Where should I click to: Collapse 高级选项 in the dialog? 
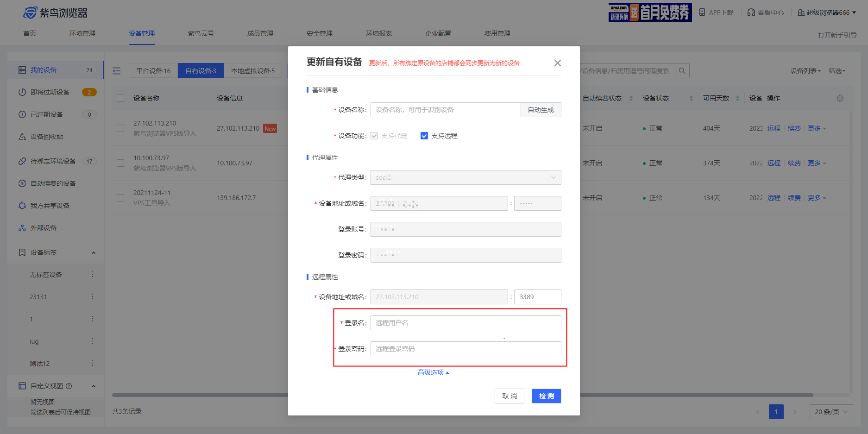click(x=433, y=372)
